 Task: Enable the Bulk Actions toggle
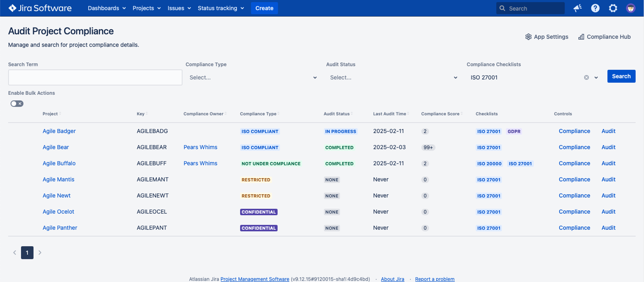(17, 104)
